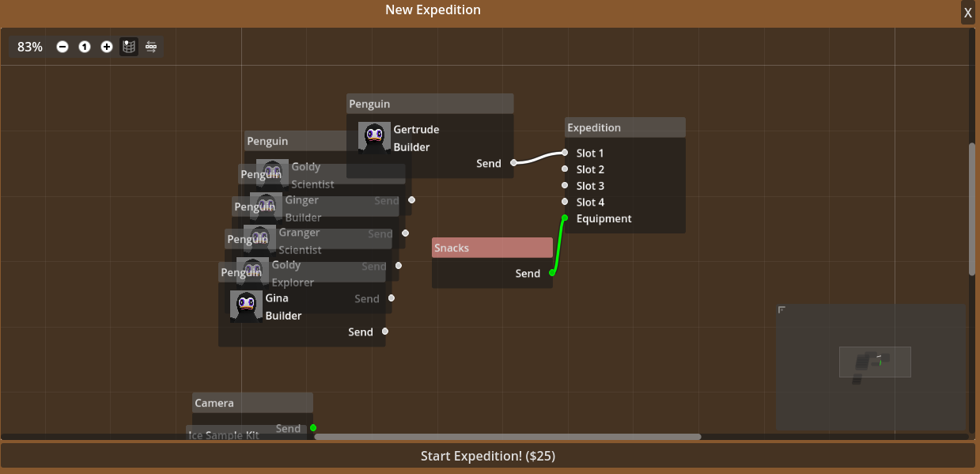Reset zoom with the 1 icon
980x474 pixels.
pyautogui.click(x=85, y=47)
